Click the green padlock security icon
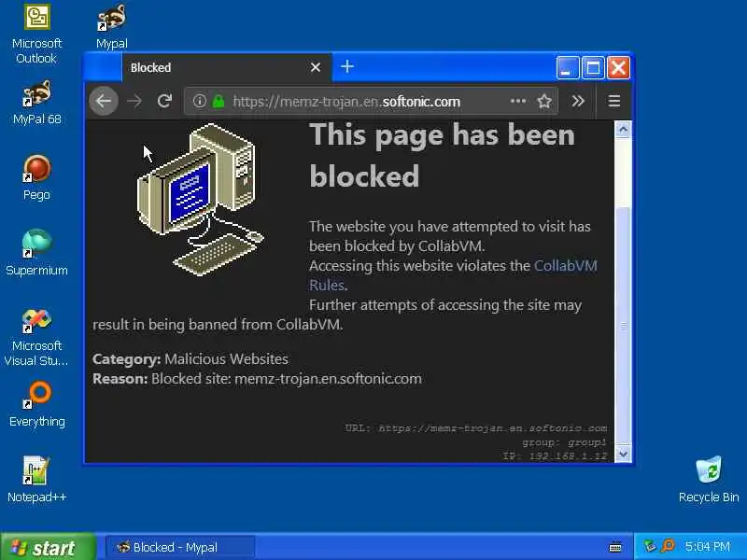The image size is (747, 560). 218,101
